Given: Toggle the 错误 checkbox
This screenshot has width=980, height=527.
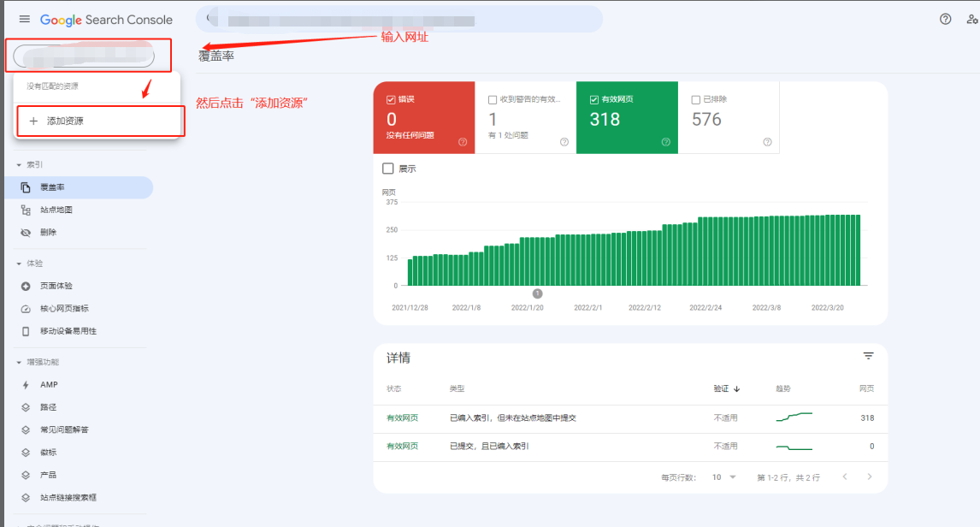Looking at the screenshot, I should tap(391, 99).
